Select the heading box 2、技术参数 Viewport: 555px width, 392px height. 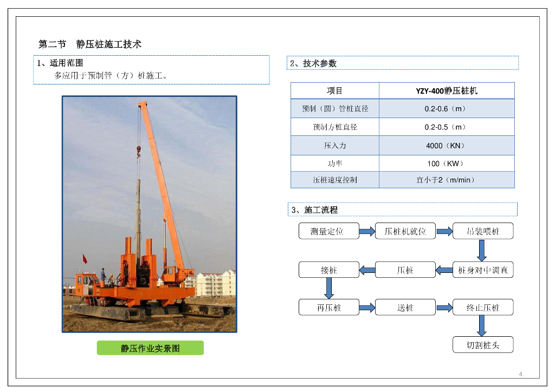pos(403,63)
